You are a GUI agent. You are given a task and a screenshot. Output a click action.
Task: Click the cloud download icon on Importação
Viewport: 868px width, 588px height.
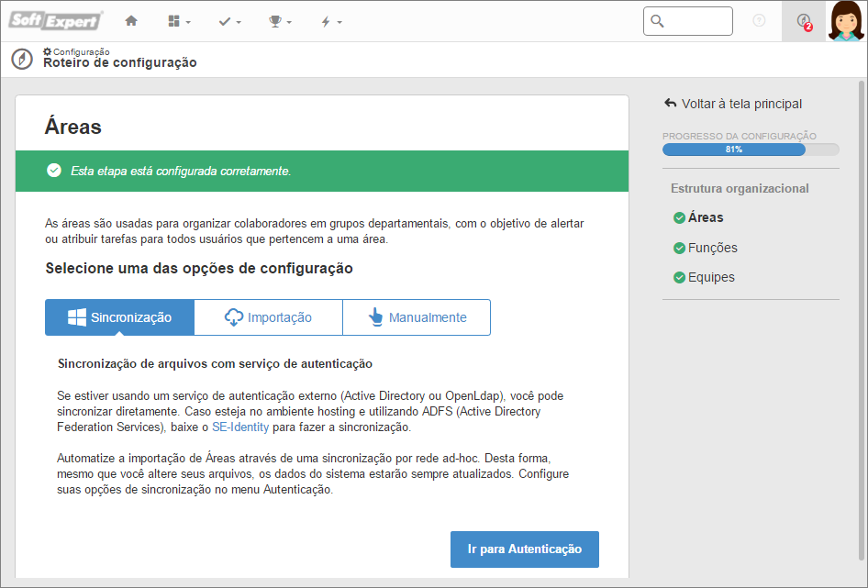coord(234,317)
